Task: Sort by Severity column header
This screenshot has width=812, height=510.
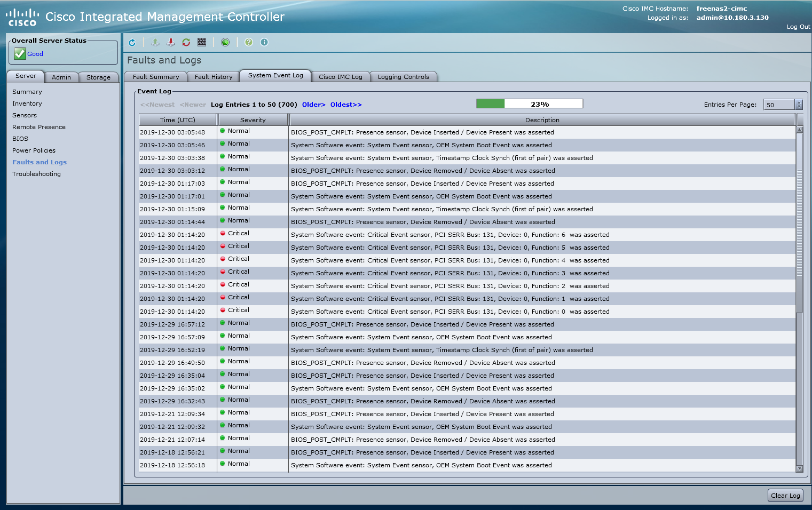Action: [253, 120]
